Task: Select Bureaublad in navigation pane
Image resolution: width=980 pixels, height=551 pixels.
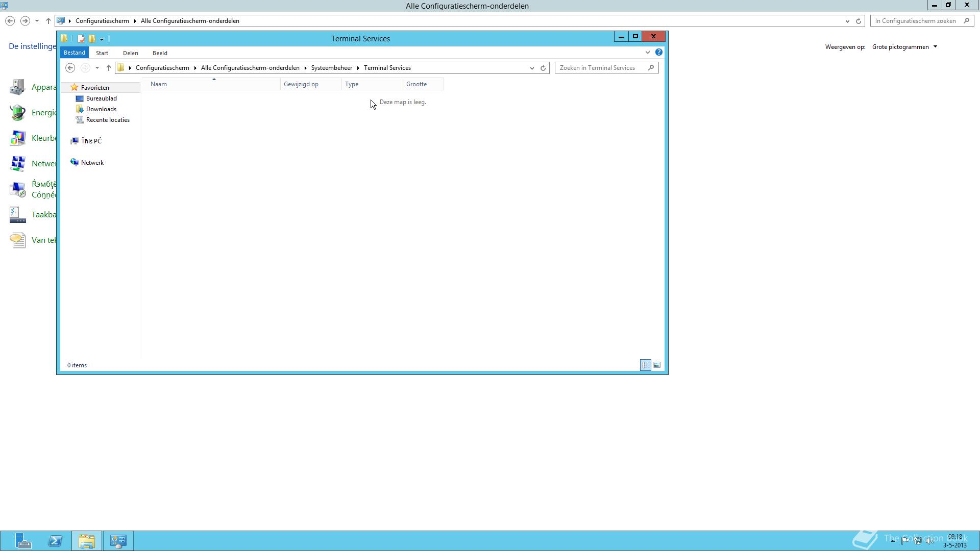Action: [x=101, y=98]
